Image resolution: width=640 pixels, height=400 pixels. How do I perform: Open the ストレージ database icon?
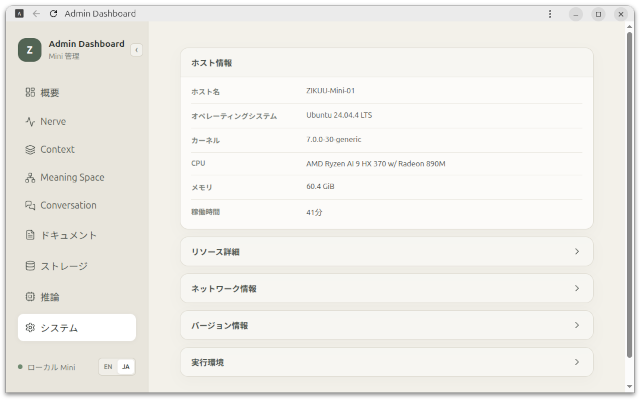[30, 266]
